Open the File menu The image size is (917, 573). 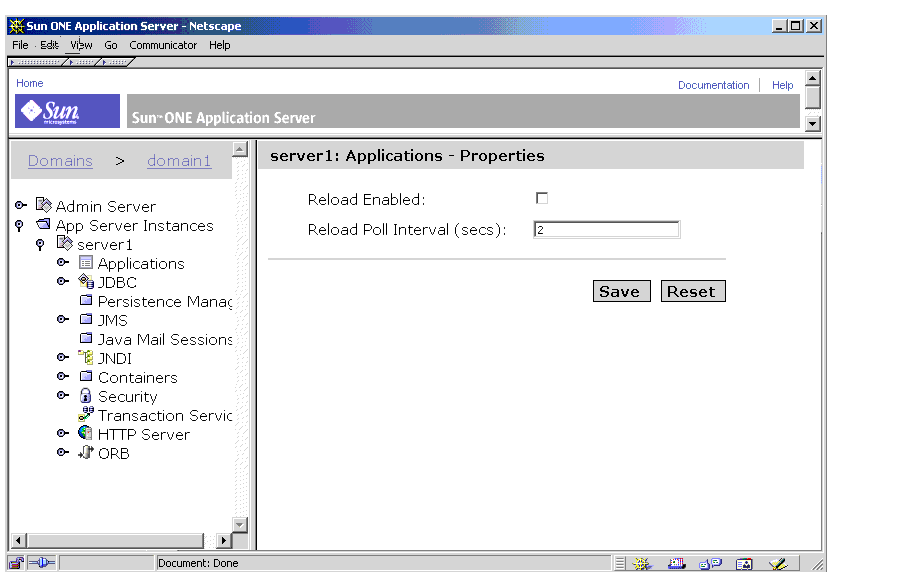pos(20,45)
